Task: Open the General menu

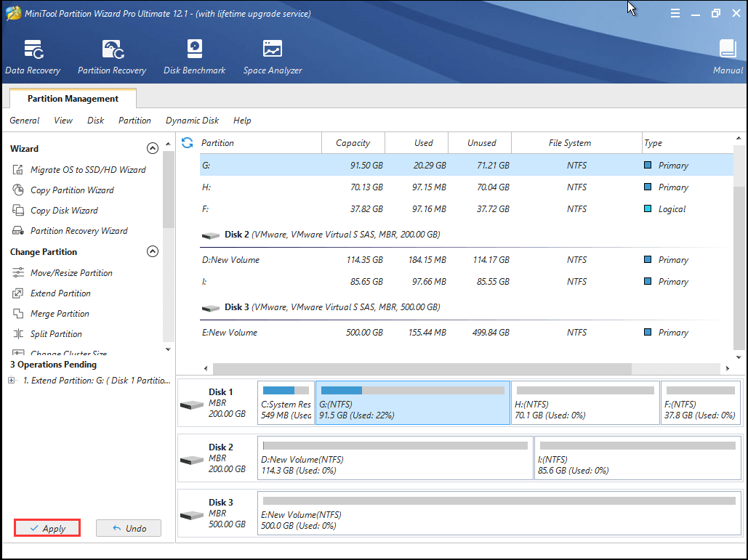Action: [x=25, y=121]
